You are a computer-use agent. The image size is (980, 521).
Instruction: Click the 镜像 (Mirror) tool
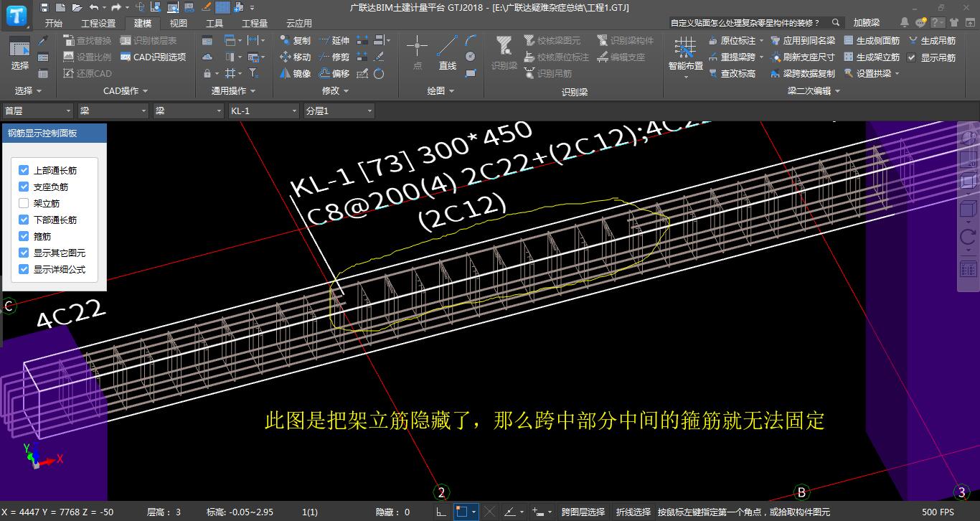tap(296, 73)
